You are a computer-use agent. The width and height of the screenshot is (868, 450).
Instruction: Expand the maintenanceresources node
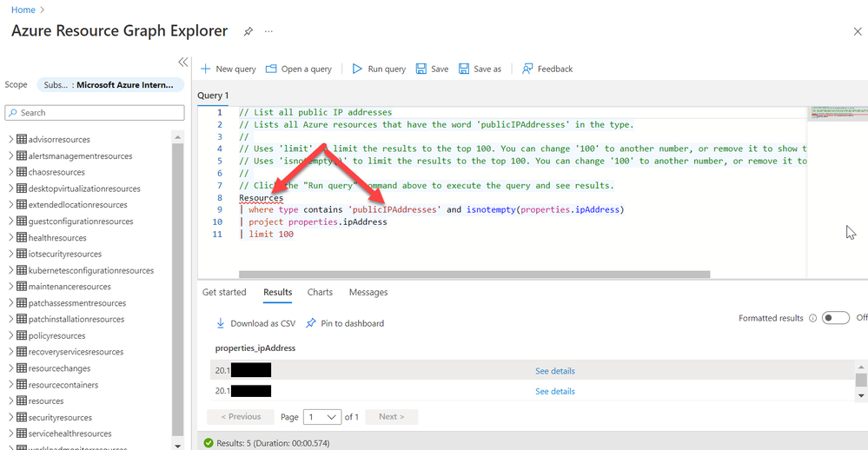click(10, 286)
